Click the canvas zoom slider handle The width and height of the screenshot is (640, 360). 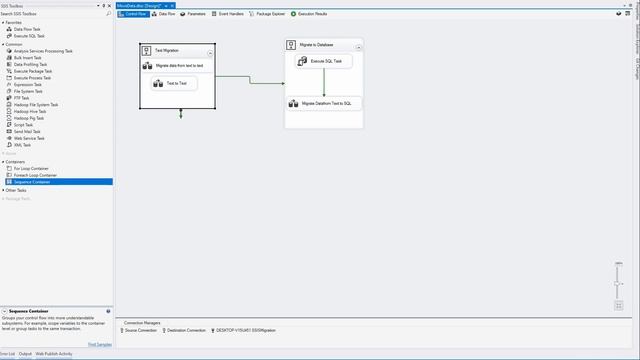point(617,284)
